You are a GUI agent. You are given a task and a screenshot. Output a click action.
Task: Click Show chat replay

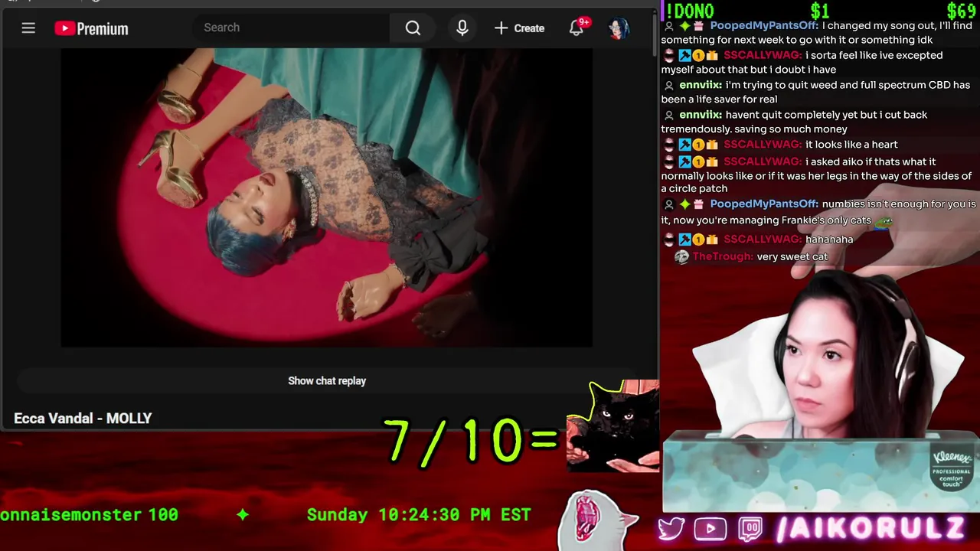click(x=327, y=380)
